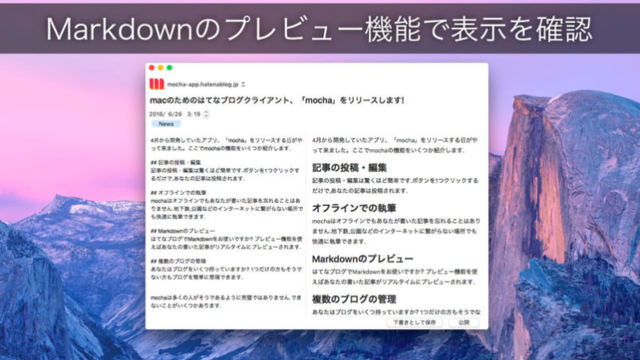Open the mocha-app.hatenablog.jp blog selector dropdown
Screen dimensions: 640x360
206,84
